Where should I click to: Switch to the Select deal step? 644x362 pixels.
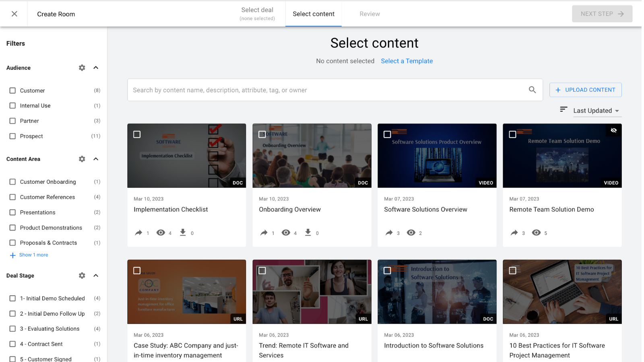tap(257, 14)
